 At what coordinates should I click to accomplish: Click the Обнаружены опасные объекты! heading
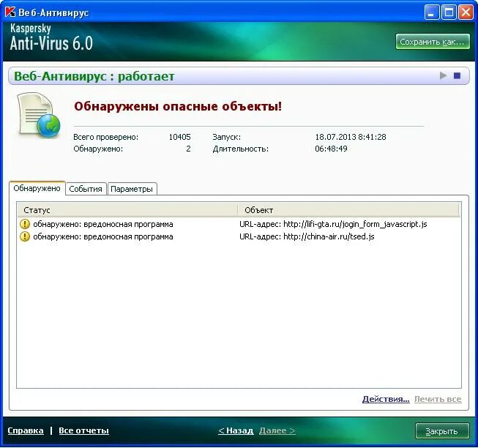[178, 106]
